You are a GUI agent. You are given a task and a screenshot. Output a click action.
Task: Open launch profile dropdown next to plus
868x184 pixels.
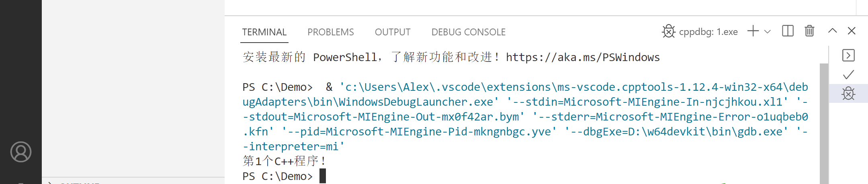(x=768, y=31)
